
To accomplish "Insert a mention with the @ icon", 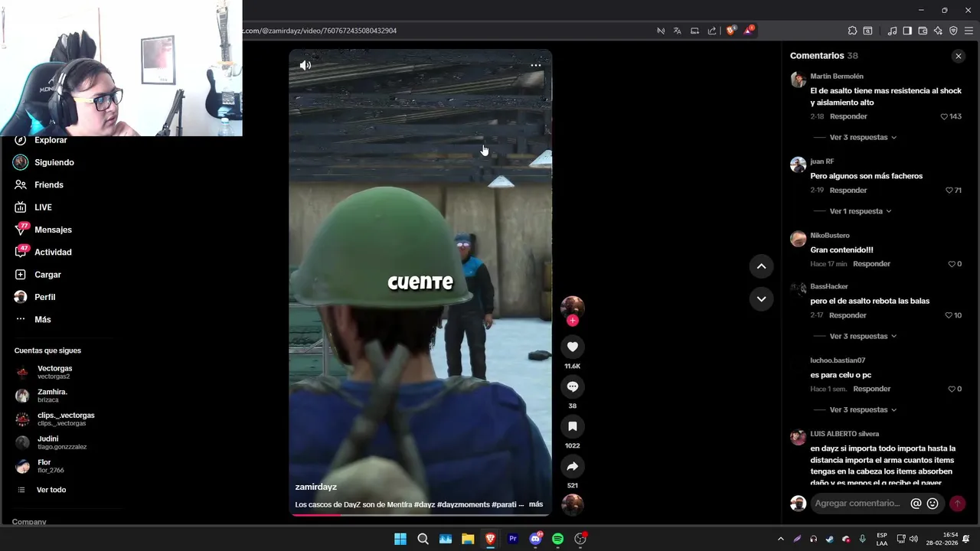I will tap(916, 504).
